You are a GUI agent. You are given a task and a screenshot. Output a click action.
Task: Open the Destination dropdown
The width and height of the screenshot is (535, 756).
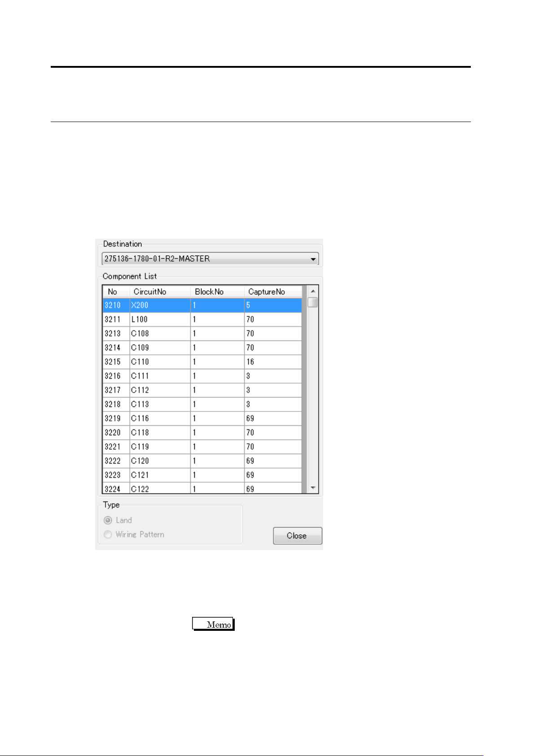point(210,259)
